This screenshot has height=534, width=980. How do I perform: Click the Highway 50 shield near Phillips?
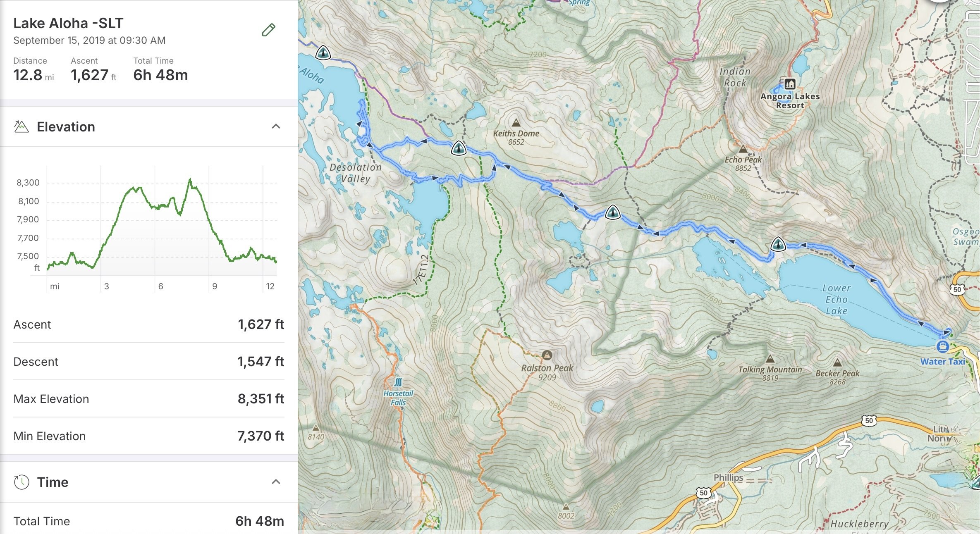tap(703, 493)
